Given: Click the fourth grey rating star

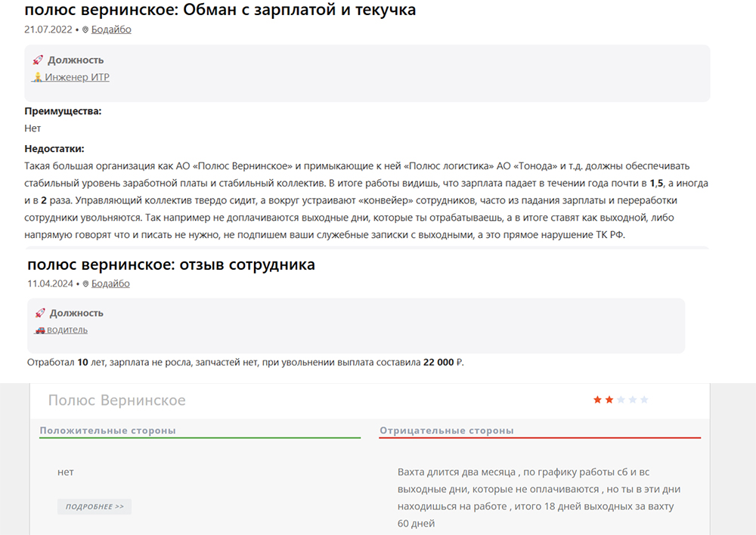Looking at the screenshot, I should click(x=633, y=400).
